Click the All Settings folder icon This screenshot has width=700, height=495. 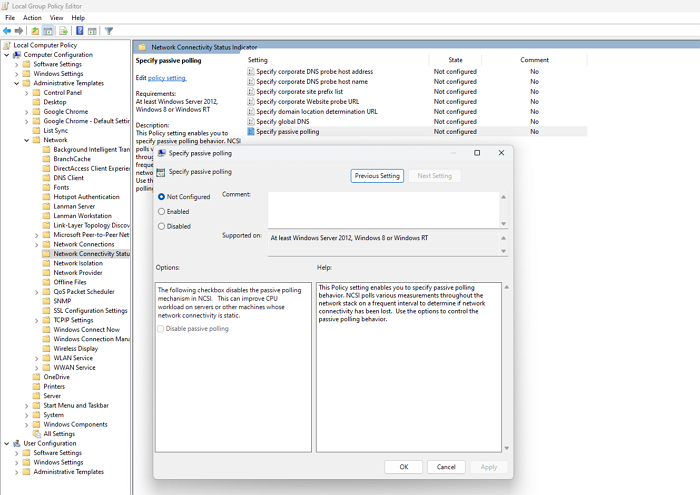(37, 434)
